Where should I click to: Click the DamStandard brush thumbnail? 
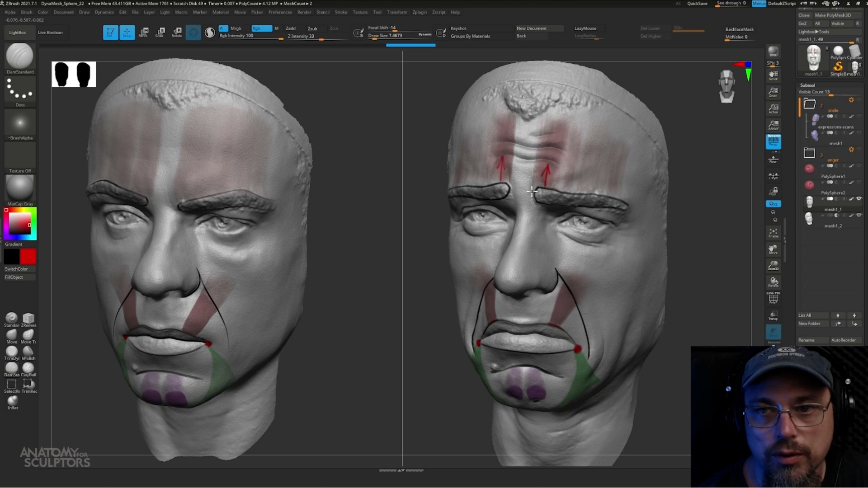click(x=20, y=59)
